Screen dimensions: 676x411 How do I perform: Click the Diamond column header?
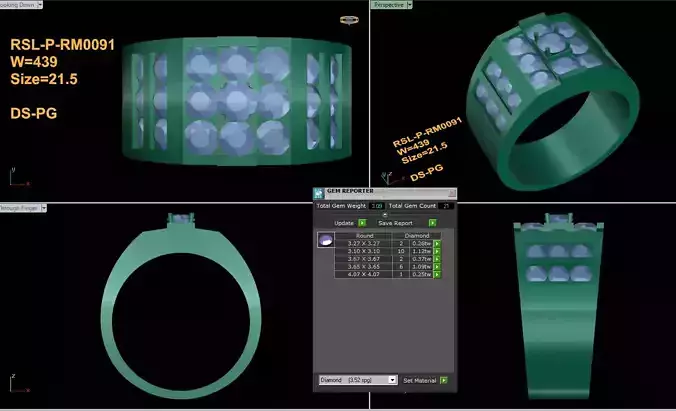coord(417,236)
